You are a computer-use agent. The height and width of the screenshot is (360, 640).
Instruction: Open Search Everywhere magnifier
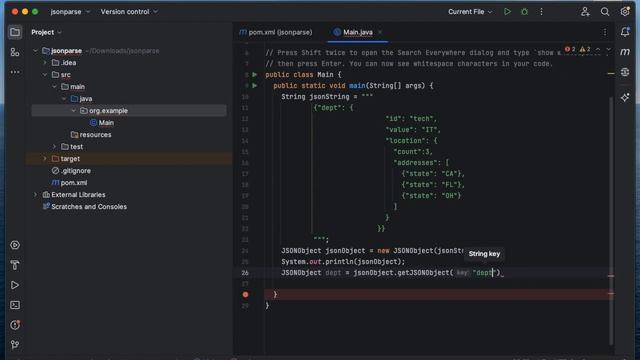[605, 12]
